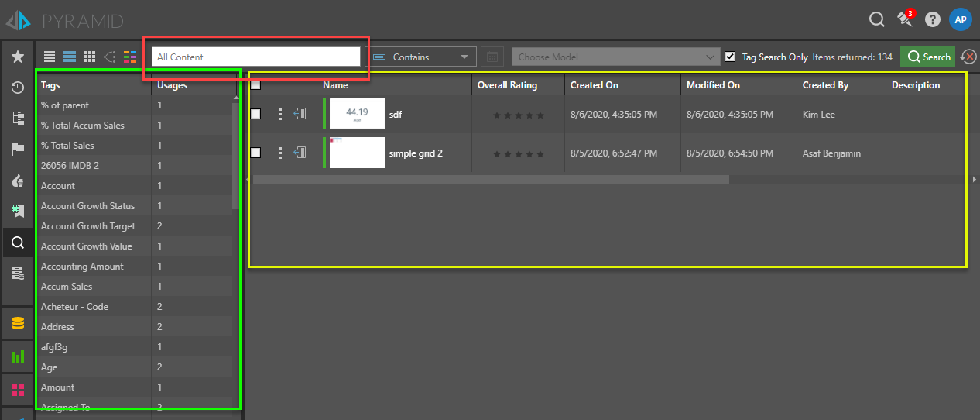The width and height of the screenshot is (980, 420).
Task: Click the colored tiles view icon
Action: 130,57
